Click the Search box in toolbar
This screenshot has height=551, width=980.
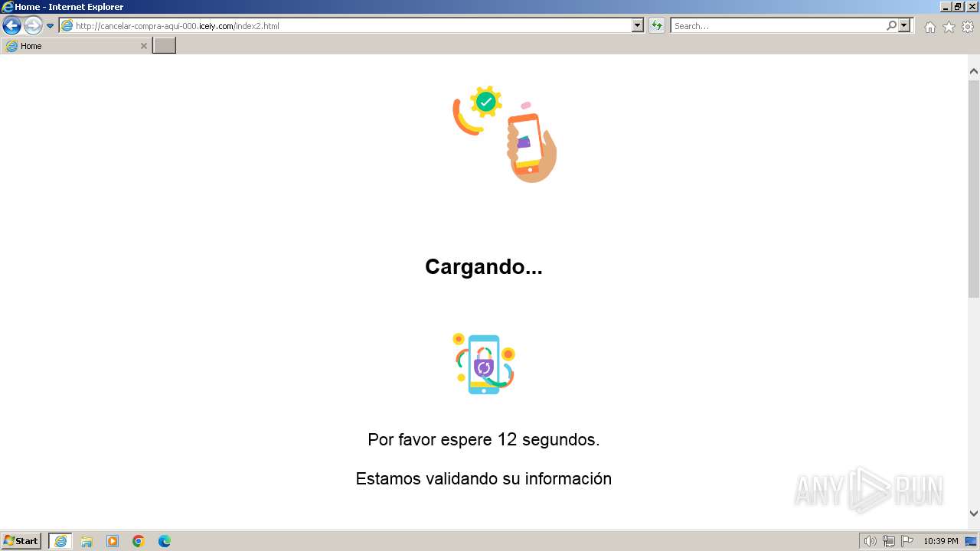click(778, 26)
